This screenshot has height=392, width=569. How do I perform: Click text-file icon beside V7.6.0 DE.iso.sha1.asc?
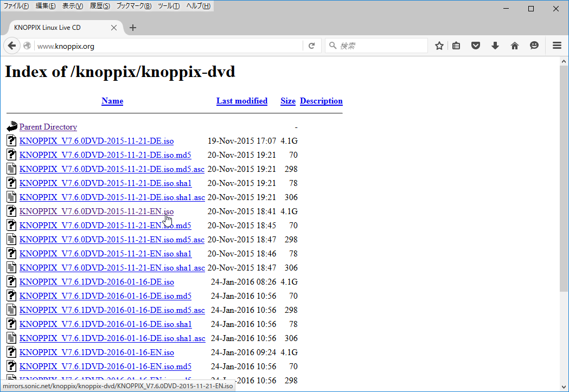coord(11,197)
